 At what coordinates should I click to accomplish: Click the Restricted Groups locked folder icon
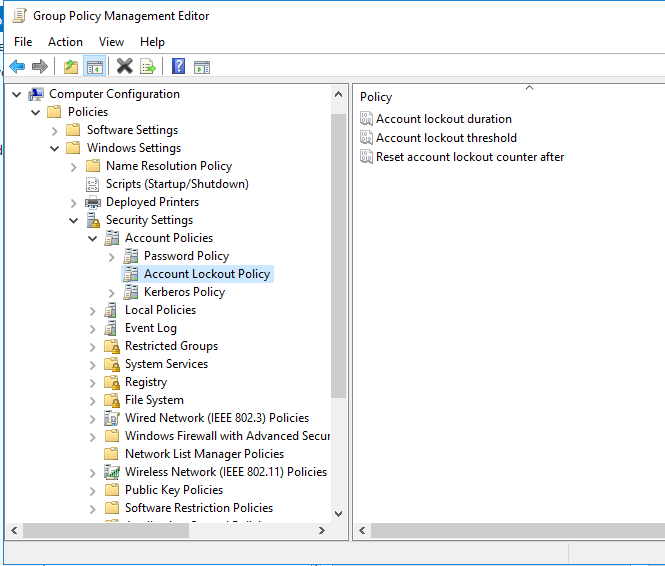coord(112,346)
